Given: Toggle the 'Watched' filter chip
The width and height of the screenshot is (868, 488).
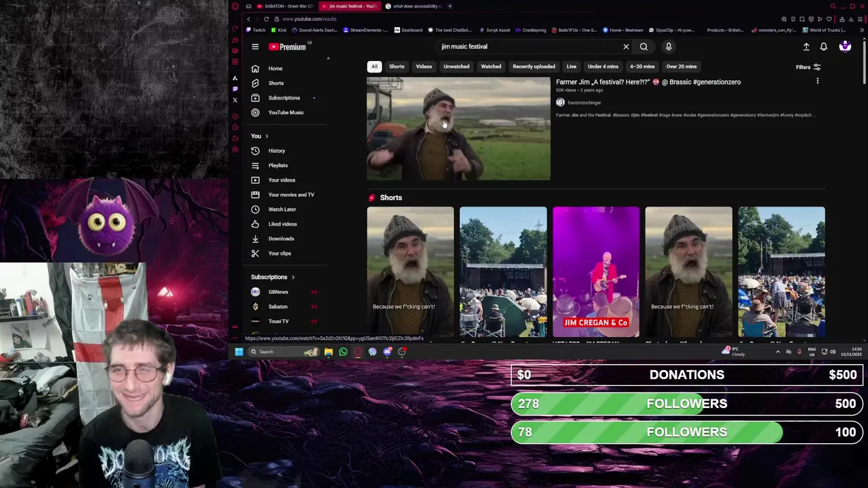Looking at the screenshot, I should coord(491,66).
